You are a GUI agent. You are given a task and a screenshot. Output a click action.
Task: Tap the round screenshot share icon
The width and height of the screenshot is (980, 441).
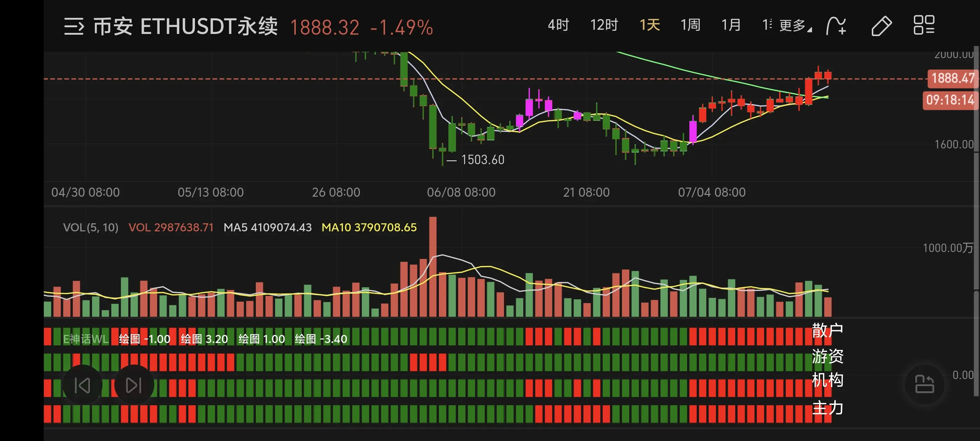[x=924, y=384]
